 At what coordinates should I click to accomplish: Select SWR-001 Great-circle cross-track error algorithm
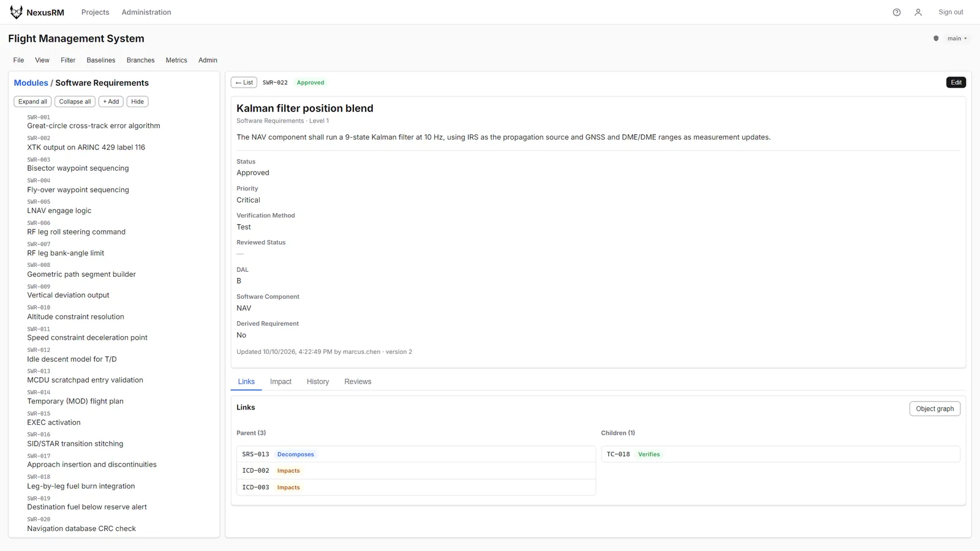(x=93, y=122)
